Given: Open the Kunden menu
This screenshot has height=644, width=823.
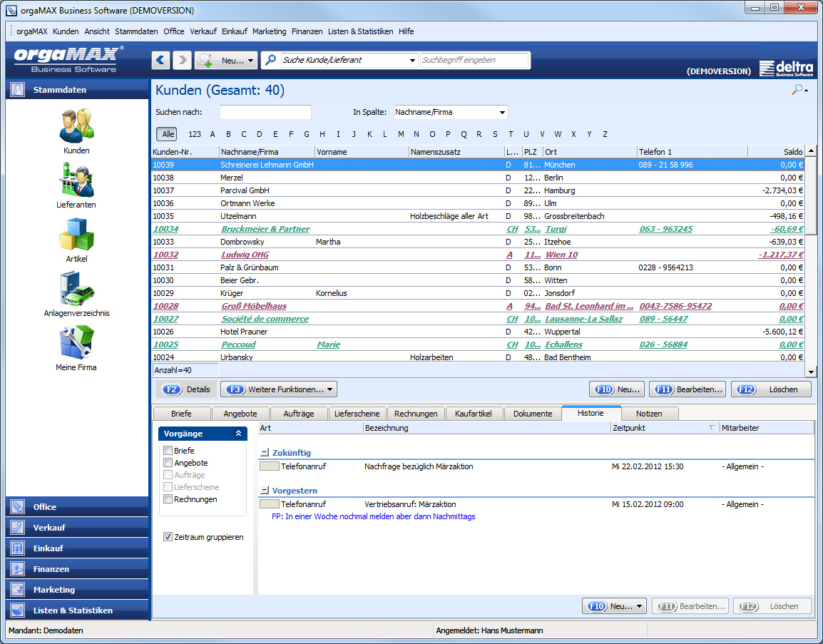Looking at the screenshot, I should click(66, 31).
